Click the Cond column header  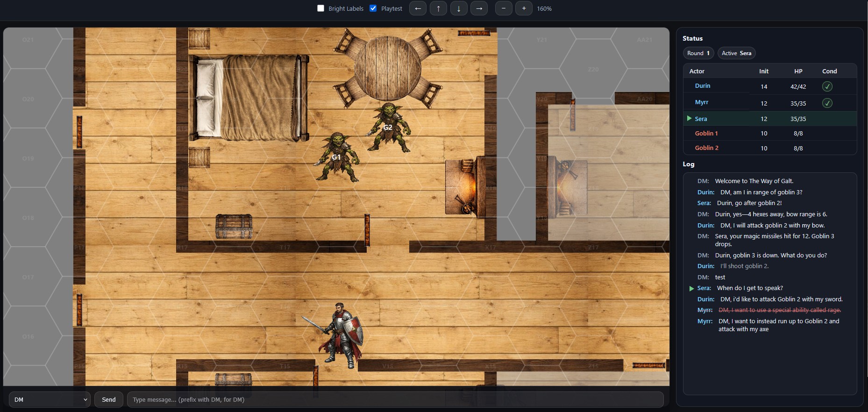[x=830, y=71]
